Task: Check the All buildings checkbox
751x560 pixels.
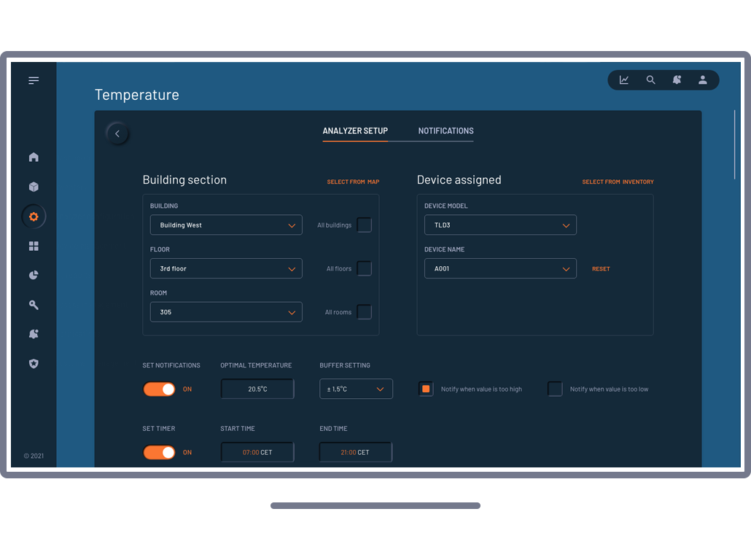Action: point(364,225)
